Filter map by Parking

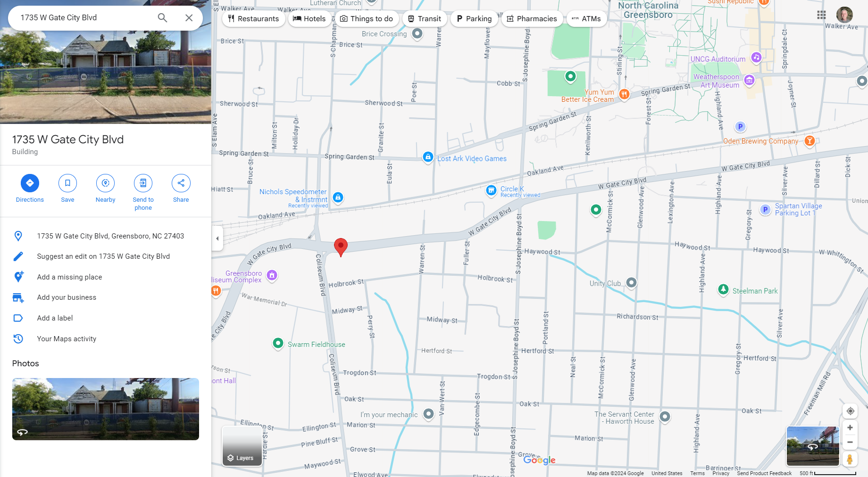(474, 19)
